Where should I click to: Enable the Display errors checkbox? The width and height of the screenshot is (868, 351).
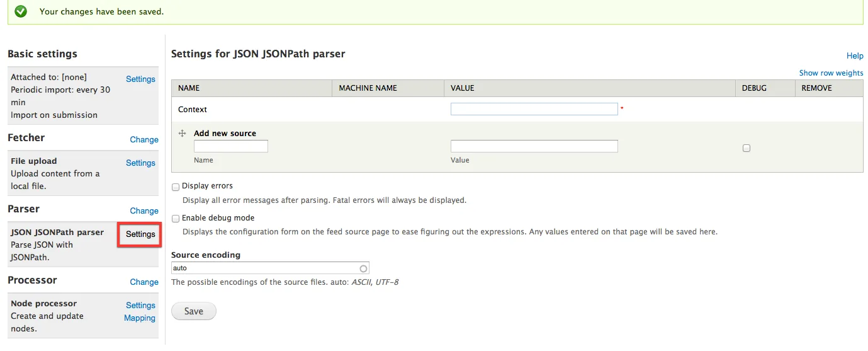[176, 187]
